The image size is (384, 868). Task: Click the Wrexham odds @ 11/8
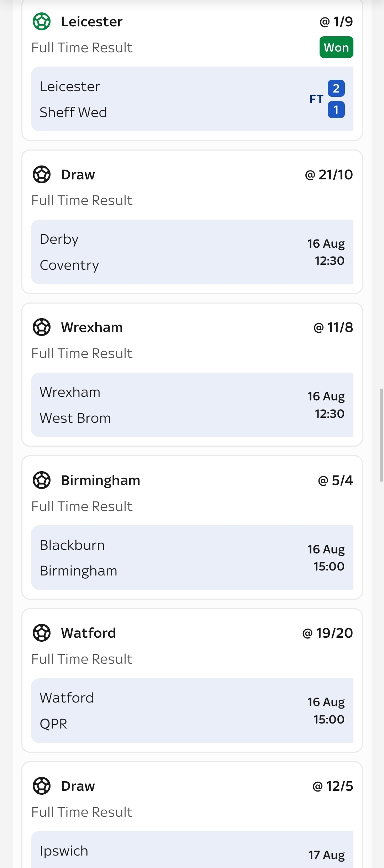[x=333, y=327]
